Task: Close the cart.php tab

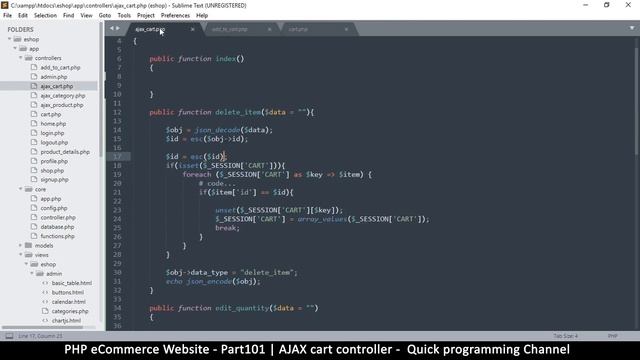Action: (x=346, y=29)
